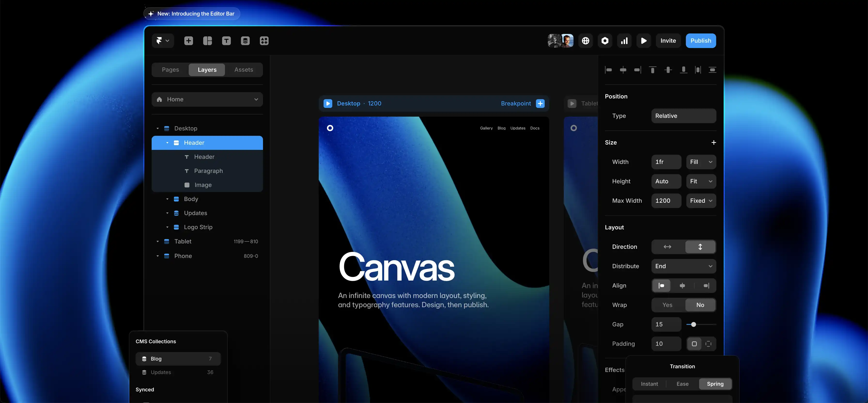Add breakpoint with the plus icon
This screenshot has height=403, width=868.
[540, 104]
